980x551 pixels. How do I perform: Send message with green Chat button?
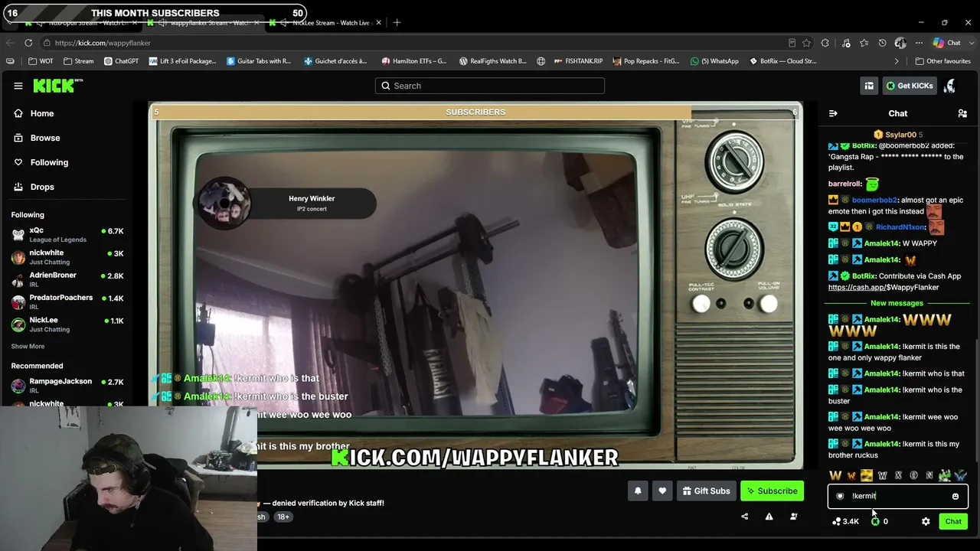[x=953, y=521]
